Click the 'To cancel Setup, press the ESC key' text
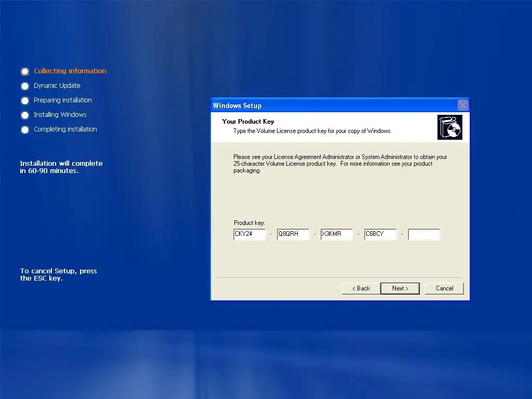 (58, 274)
